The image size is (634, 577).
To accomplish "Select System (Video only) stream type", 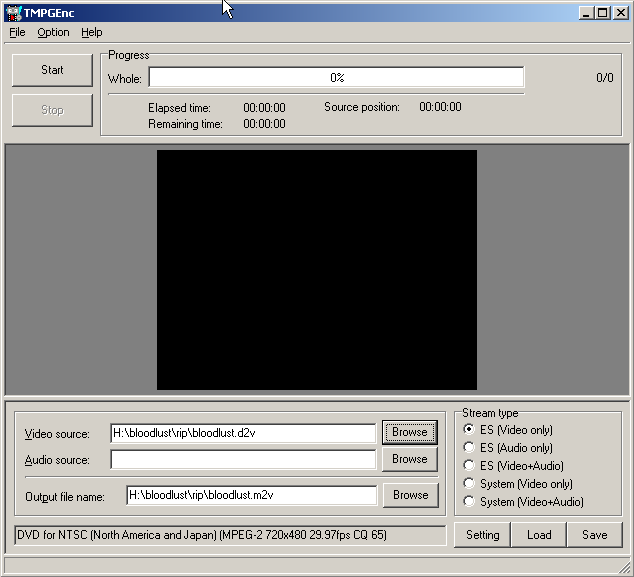I will point(469,484).
